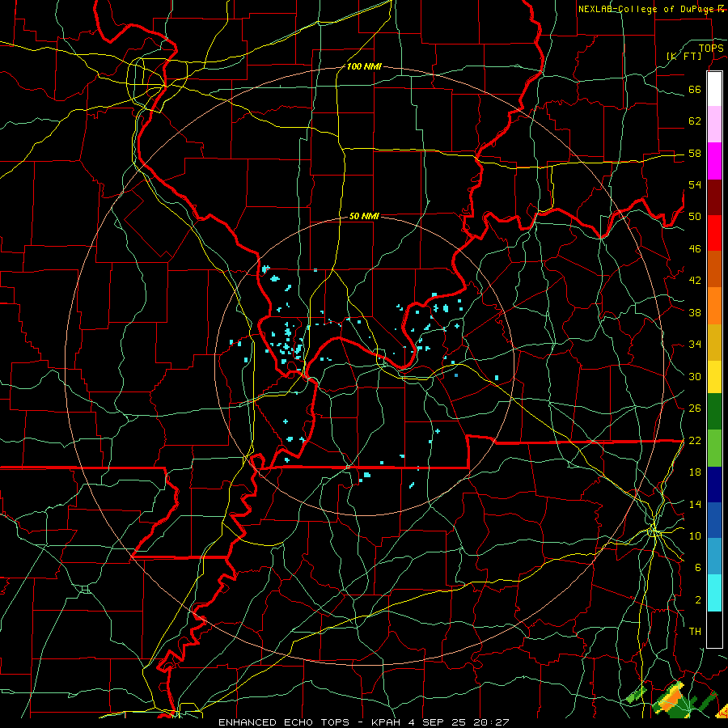This screenshot has height=728, width=728.
Task: Click the dark green swatch in the scale
Action: pos(714,412)
